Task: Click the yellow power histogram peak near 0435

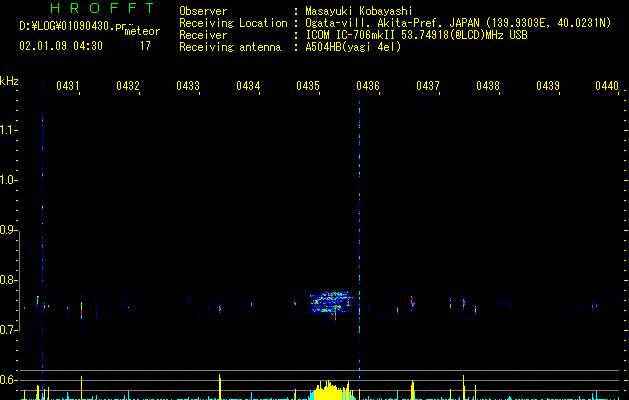Action: point(330,390)
